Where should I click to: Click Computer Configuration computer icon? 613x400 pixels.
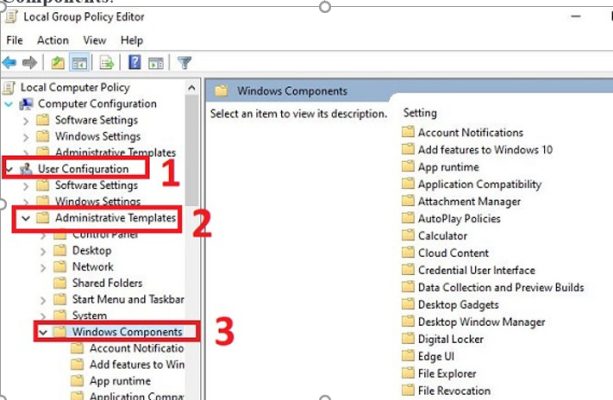[x=26, y=104]
